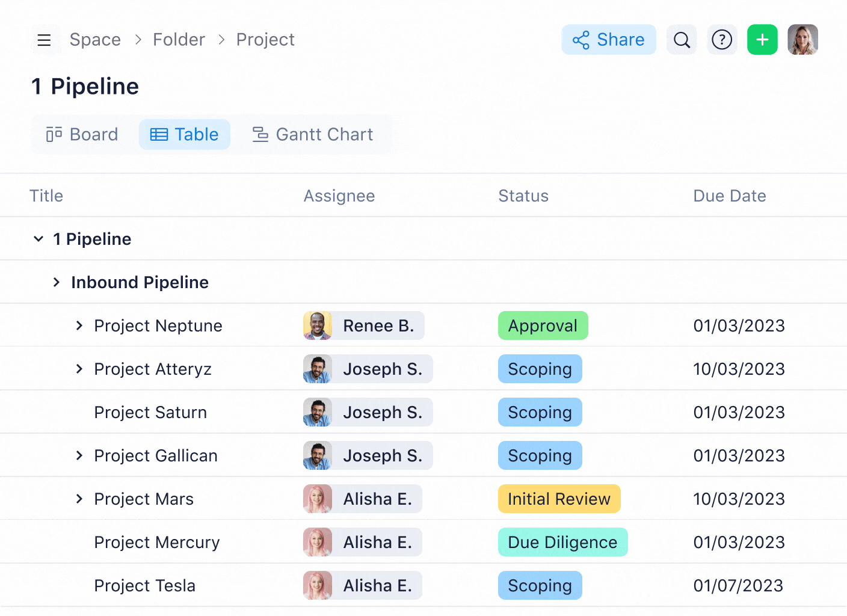Go to Project in breadcrumb
Screen dimensions: 847x616
point(265,40)
